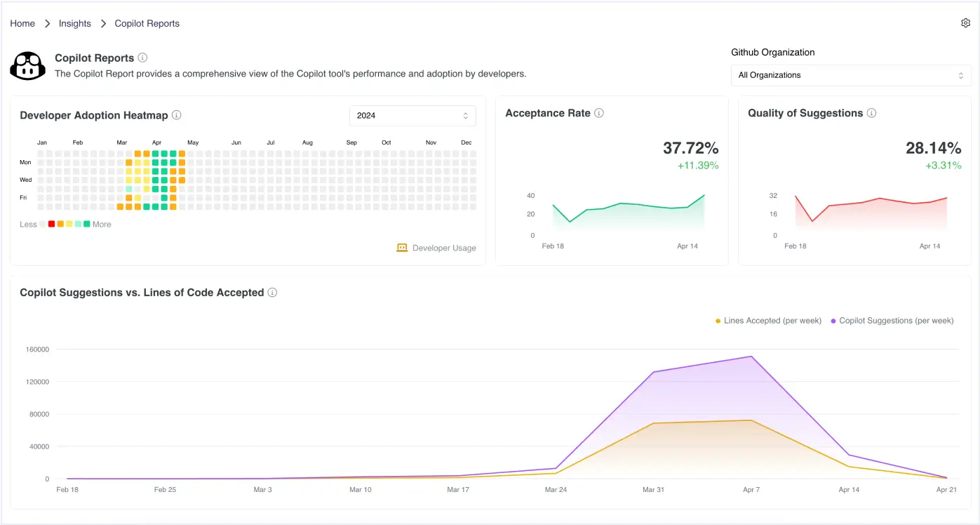Click the Quality of Suggestions info icon

pos(871,112)
